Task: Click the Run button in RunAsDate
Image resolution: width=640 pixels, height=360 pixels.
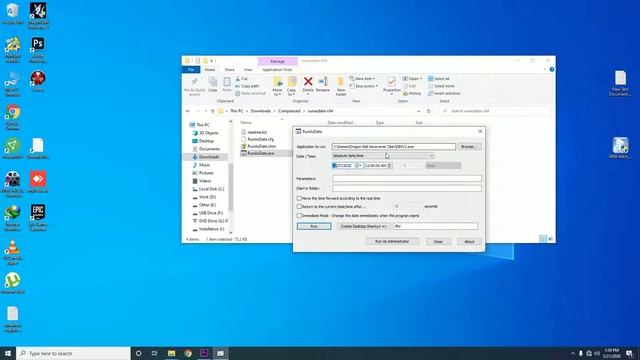Action: tap(314, 226)
